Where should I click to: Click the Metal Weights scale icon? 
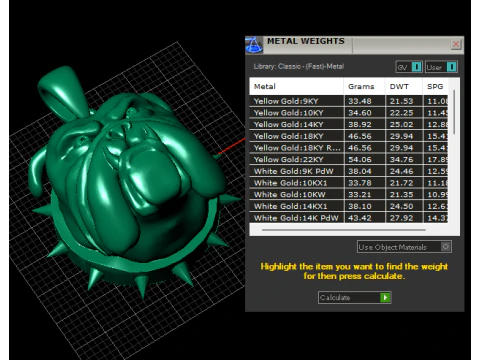click(254, 45)
